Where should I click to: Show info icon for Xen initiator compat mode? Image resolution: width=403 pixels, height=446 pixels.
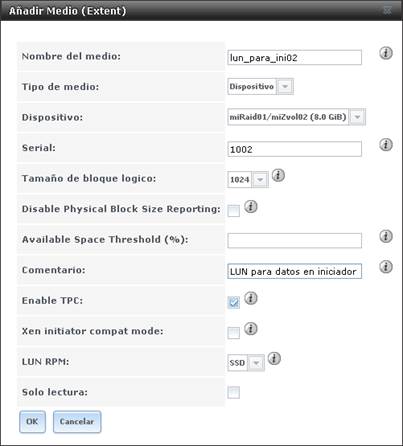point(251,329)
